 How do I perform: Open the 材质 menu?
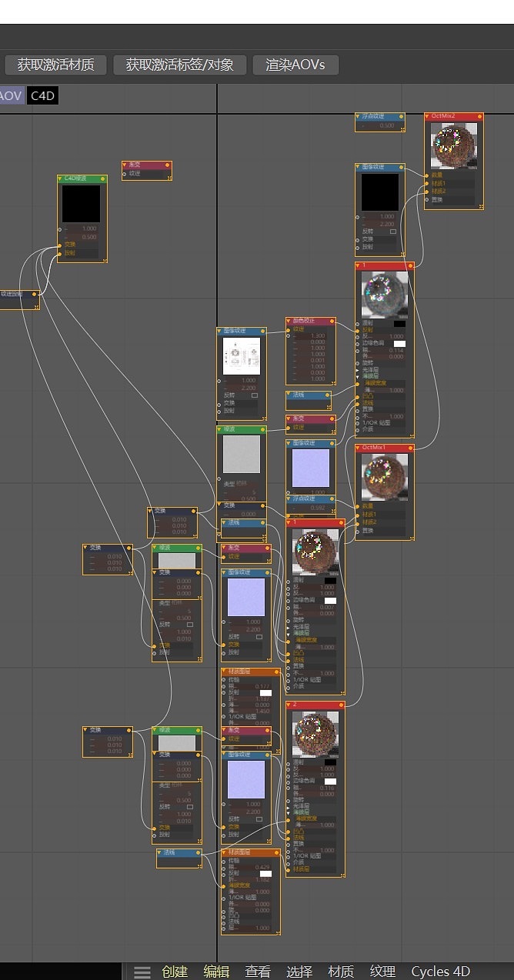click(x=341, y=972)
